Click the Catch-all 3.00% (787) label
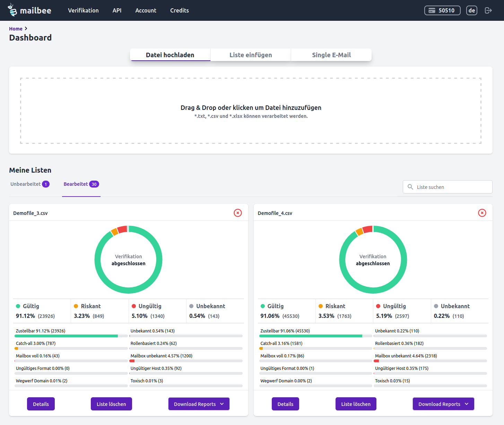This screenshot has height=425, width=504. (36, 343)
